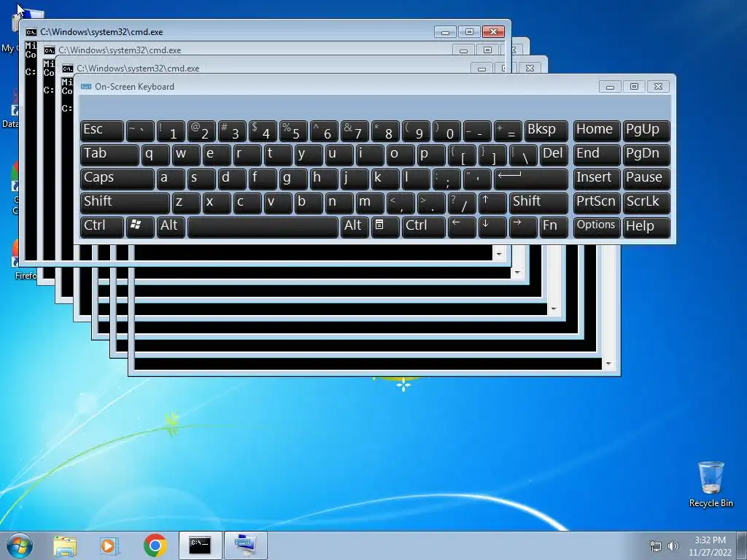The image size is (747, 560).
Task: Click the space bar key
Action: tap(263, 227)
